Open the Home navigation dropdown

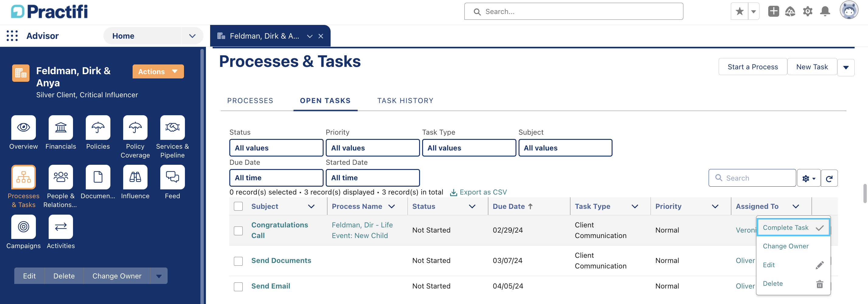pyautogui.click(x=192, y=35)
